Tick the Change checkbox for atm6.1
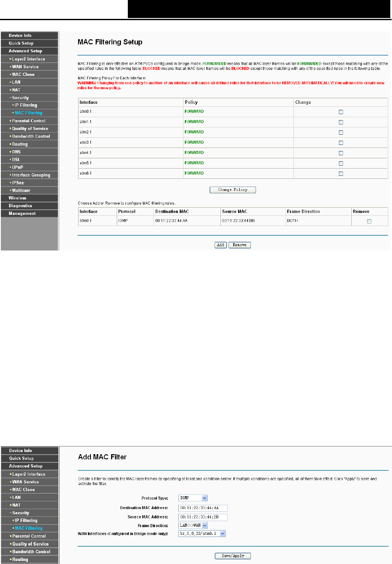The image size is (392, 564). point(341,173)
